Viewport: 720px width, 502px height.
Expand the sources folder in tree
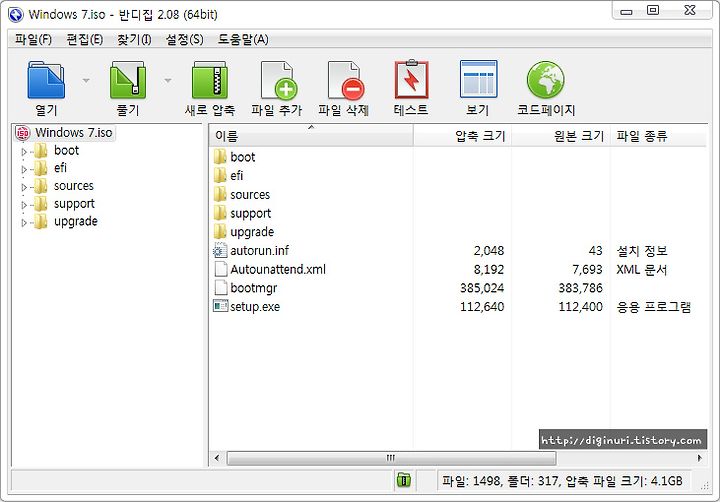(24, 187)
